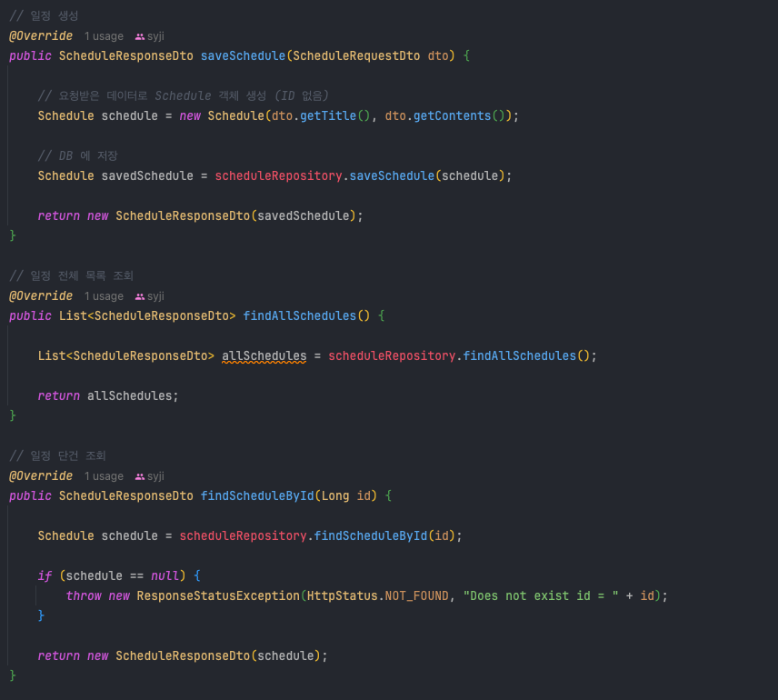
Task: Click @Override annotation above saveSchedule
Action: point(41,36)
